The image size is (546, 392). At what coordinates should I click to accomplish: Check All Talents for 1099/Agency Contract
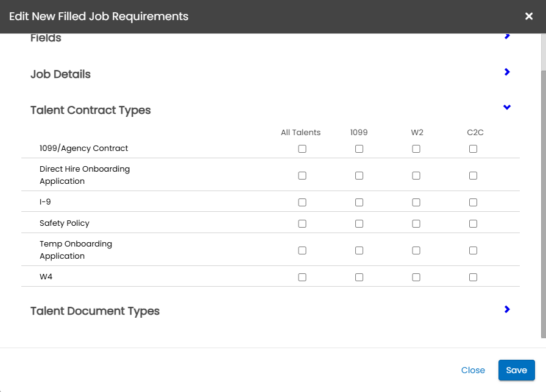[x=302, y=149]
